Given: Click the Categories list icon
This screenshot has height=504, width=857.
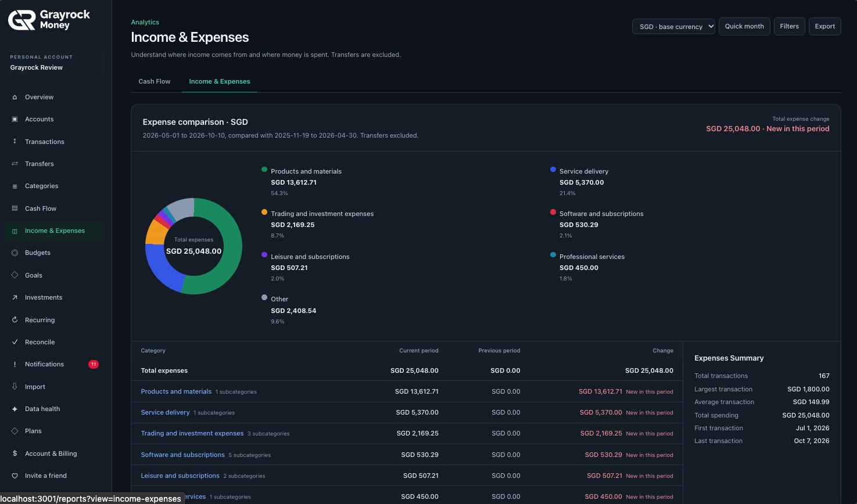Looking at the screenshot, I should pyautogui.click(x=15, y=186).
